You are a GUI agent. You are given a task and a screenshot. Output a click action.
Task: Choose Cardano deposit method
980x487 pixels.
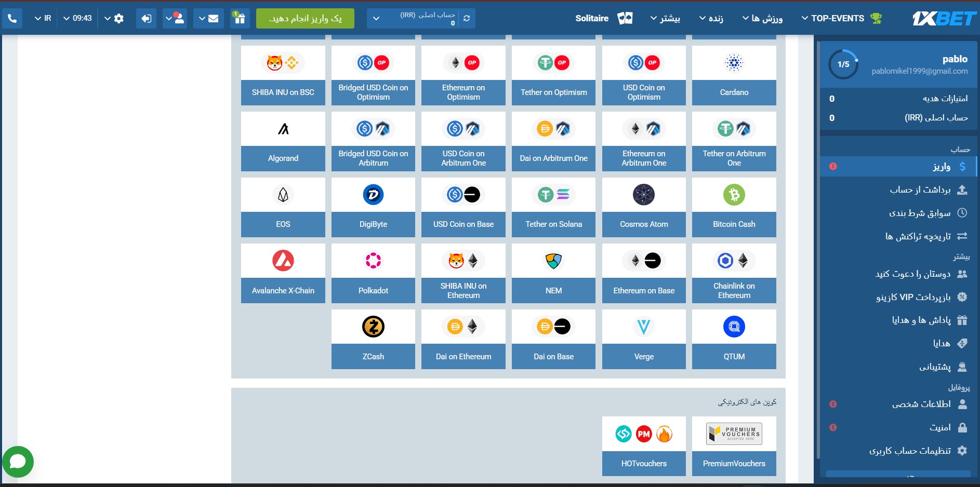[734, 75]
